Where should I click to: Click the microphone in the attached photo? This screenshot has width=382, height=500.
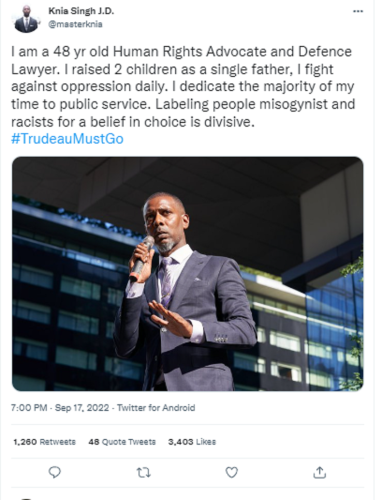142,259
